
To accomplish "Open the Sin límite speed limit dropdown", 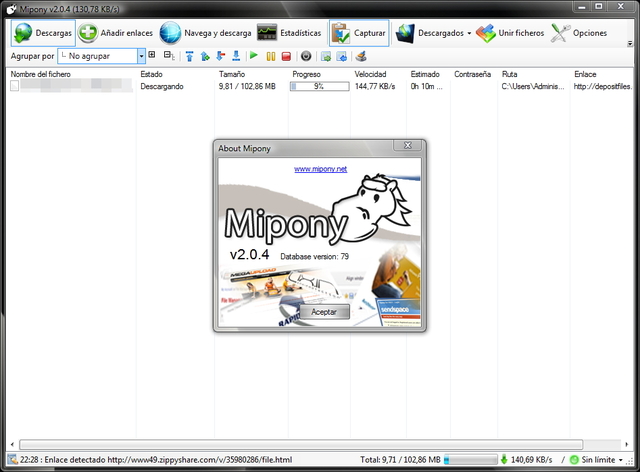I will 620,460.
